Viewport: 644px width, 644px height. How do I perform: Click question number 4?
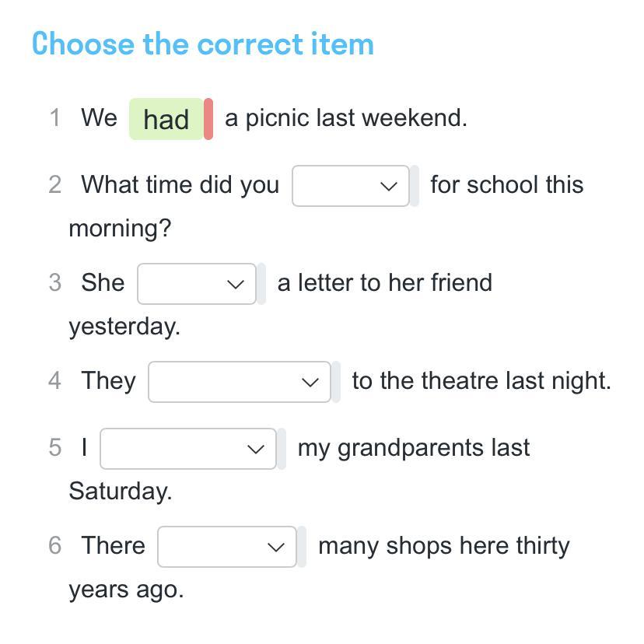click(x=54, y=381)
